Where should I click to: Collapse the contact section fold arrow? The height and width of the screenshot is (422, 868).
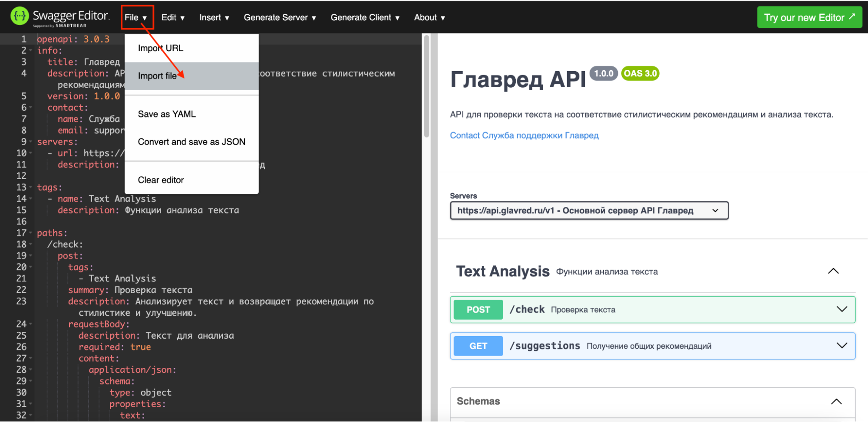pyautogui.click(x=30, y=107)
